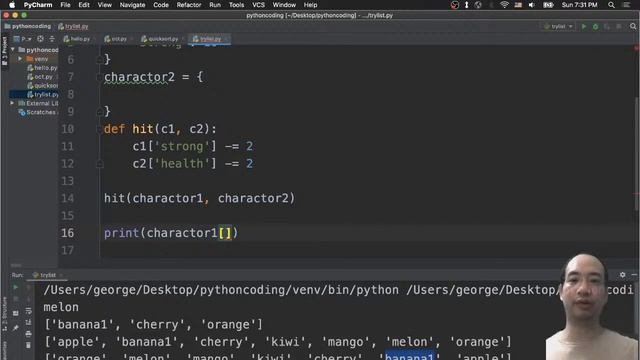The image size is (640, 360).
Task: Open Search Everywhere magnifier in PyCharm toolbar
Action: click(633, 27)
